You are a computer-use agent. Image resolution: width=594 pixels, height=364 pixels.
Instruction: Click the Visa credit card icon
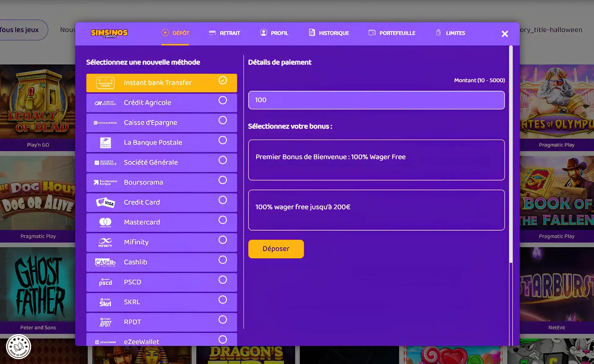[x=105, y=202]
